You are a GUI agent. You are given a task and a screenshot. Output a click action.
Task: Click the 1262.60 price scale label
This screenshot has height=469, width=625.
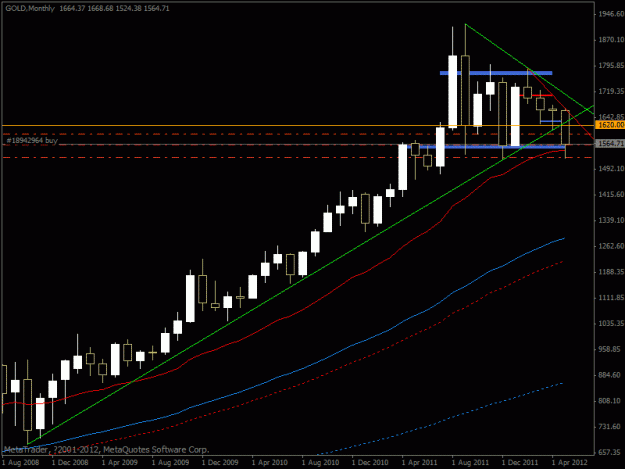(x=611, y=246)
